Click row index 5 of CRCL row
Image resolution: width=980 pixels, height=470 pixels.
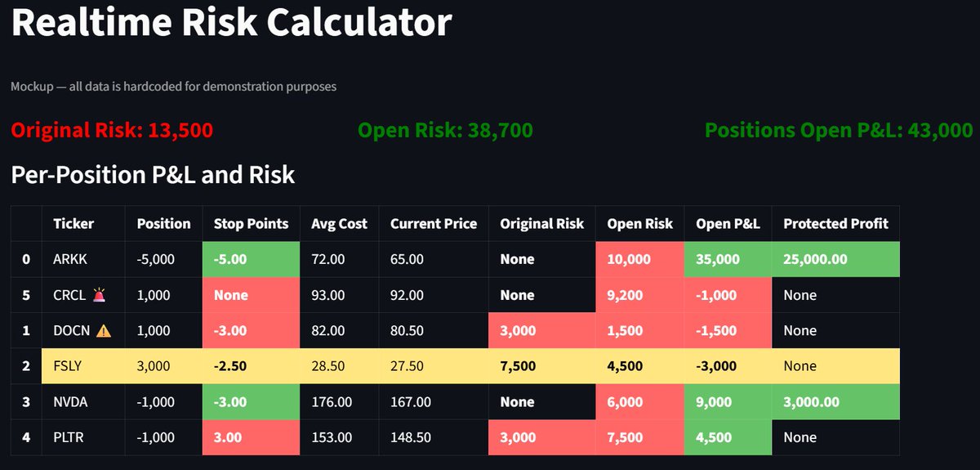(x=26, y=295)
